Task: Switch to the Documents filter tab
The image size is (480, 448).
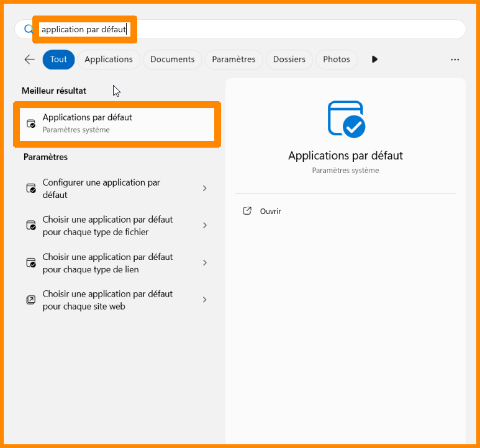Action: [172, 60]
